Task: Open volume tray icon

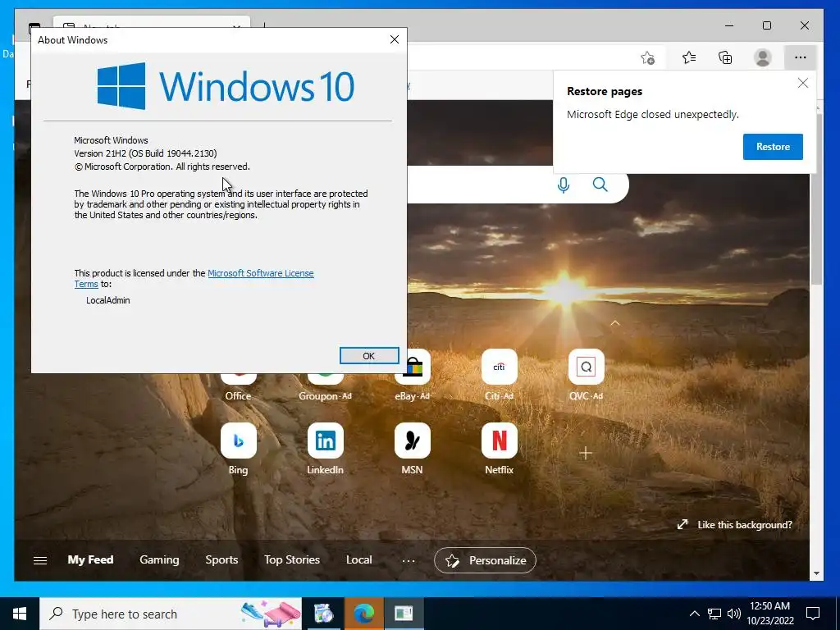Action: pos(734,614)
